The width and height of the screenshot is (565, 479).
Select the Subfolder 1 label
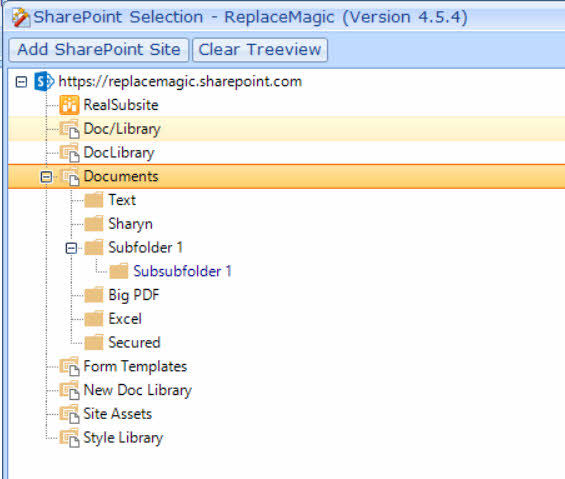pos(146,248)
